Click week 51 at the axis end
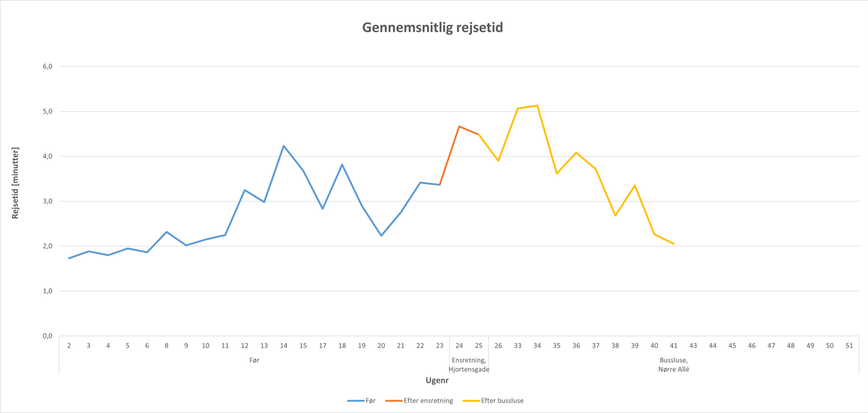The width and height of the screenshot is (868, 413). 849,346
